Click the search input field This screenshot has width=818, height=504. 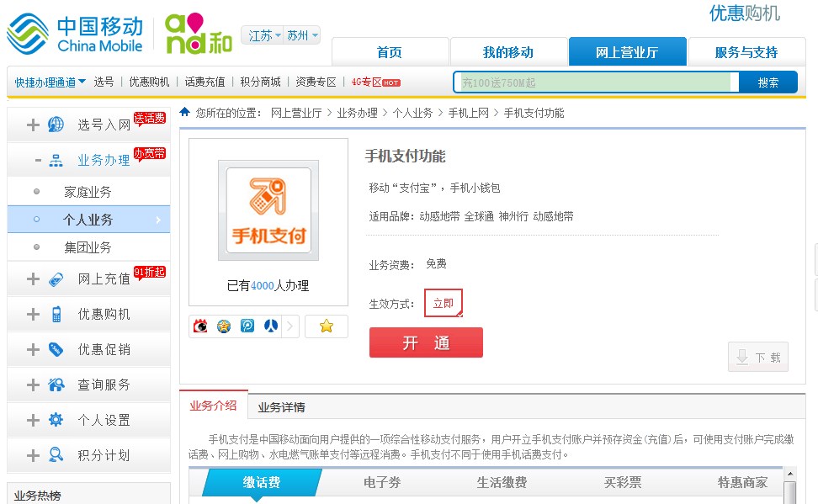click(x=596, y=82)
